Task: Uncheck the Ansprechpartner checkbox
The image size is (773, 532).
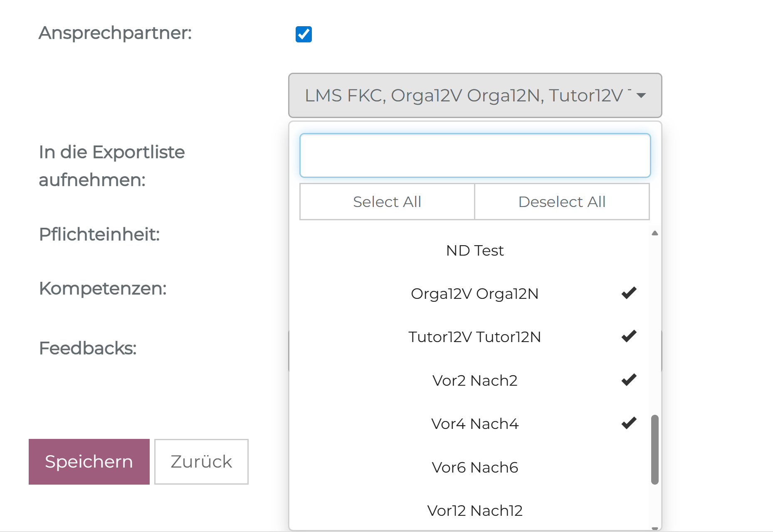Action: 304,34
